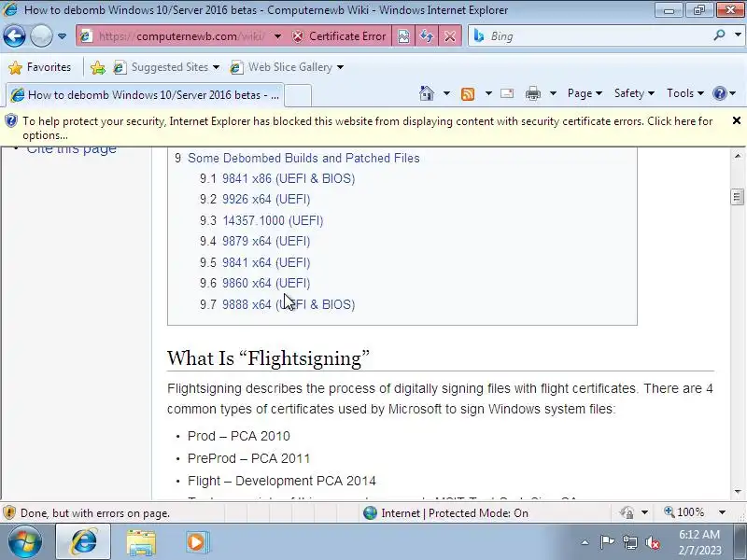Select the How to debomb Windows tab
The width and height of the screenshot is (747, 560).
pyautogui.click(x=145, y=95)
